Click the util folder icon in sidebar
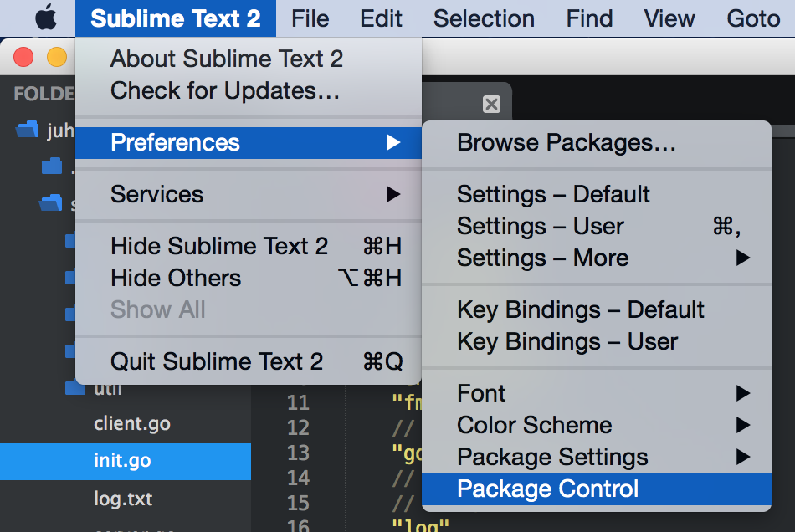The width and height of the screenshot is (795, 532). click(75, 389)
